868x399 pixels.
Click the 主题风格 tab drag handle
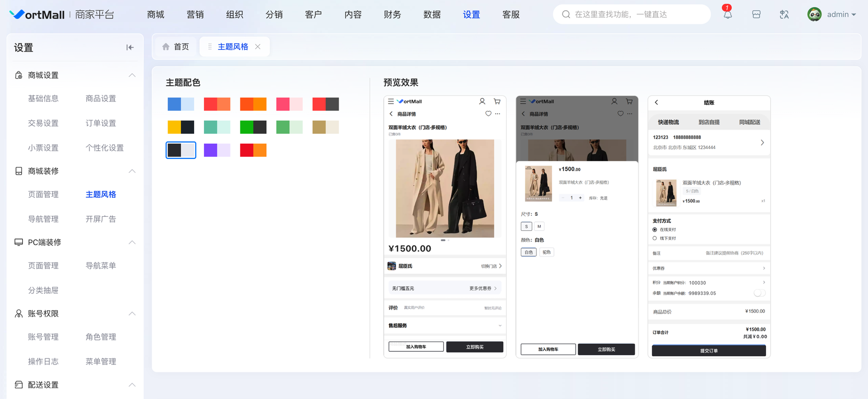(x=210, y=47)
